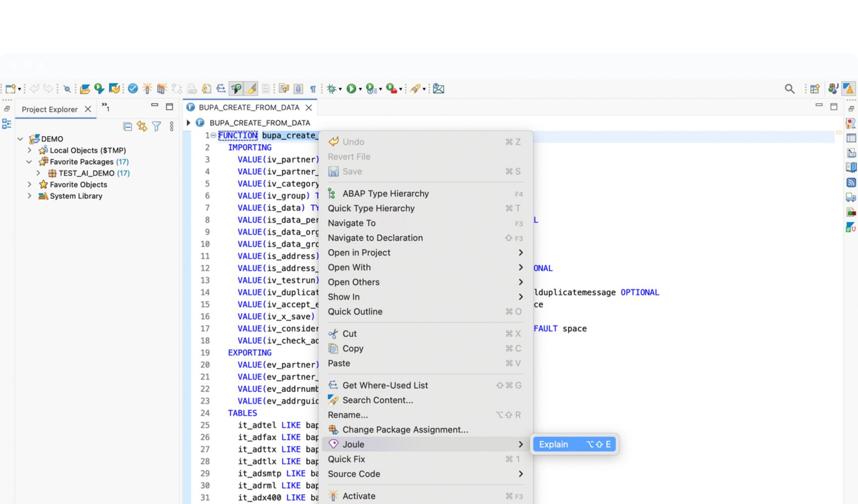Click the Get Where-Used List toolbar icon
The width and height of the screenshot is (858, 504).
point(221,89)
